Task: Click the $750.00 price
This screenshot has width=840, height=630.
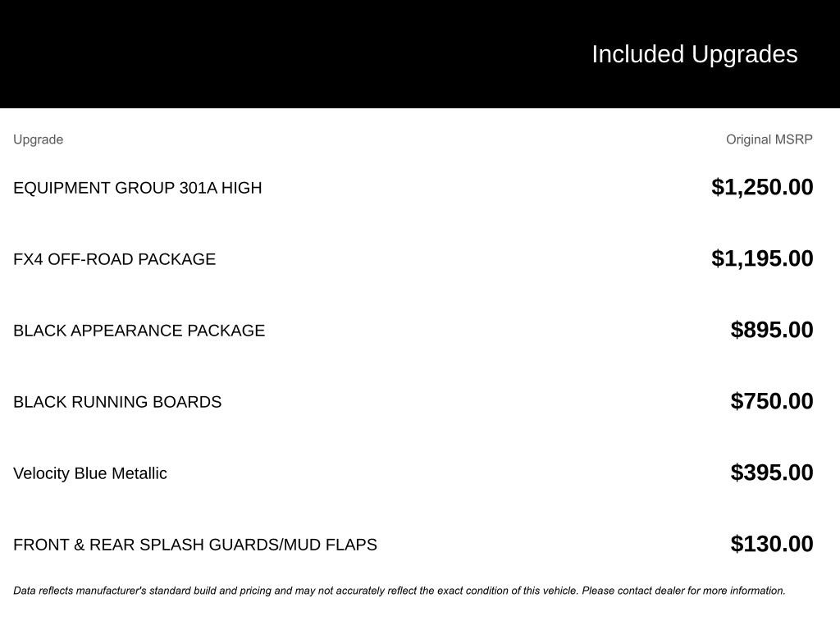Action: pos(771,401)
